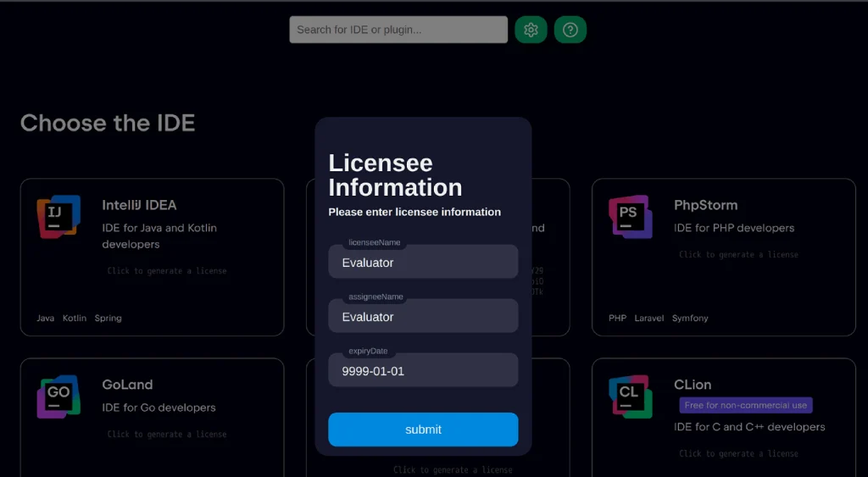Open the GoLand card title
The width and height of the screenshot is (868, 477).
click(x=127, y=385)
